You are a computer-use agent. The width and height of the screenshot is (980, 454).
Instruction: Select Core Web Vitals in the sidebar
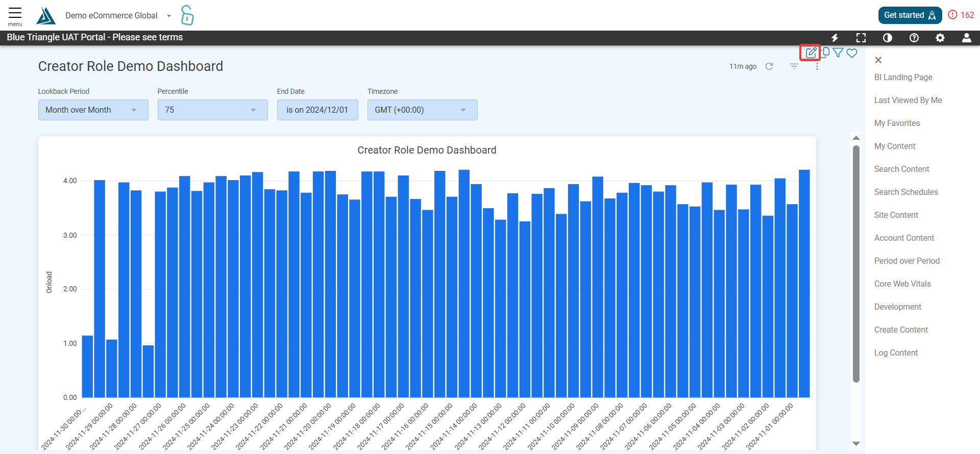click(902, 284)
